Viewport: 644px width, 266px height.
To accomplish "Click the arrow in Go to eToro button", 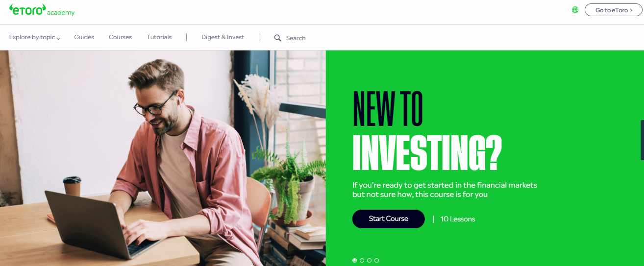I will coord(631,10).
